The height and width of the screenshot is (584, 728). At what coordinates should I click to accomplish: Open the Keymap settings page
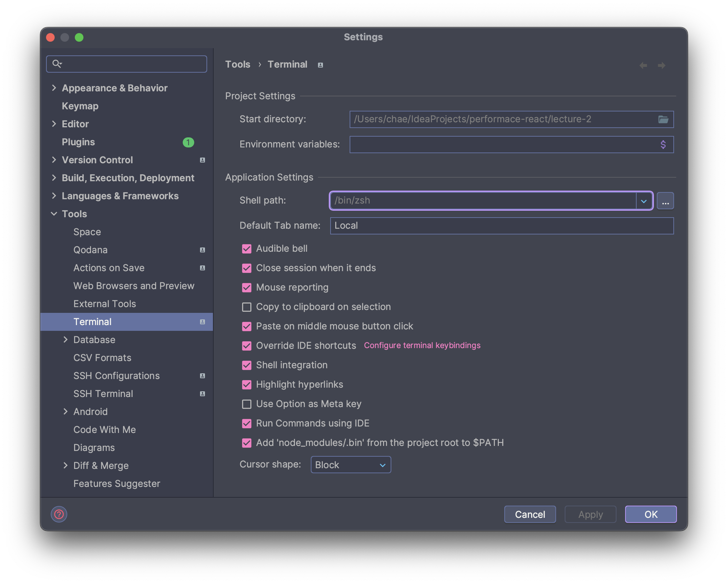coord(80,106)
